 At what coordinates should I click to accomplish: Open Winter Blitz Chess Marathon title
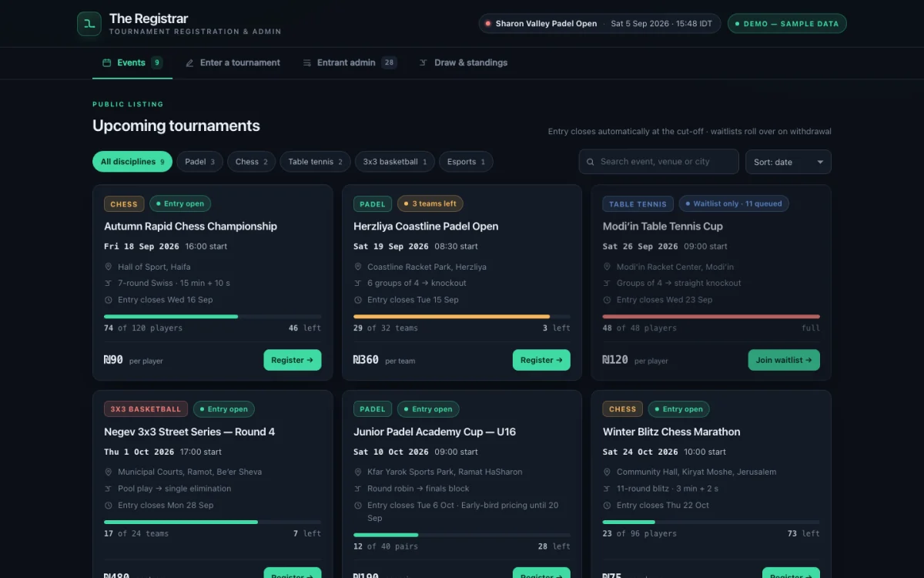coord(671,432)
